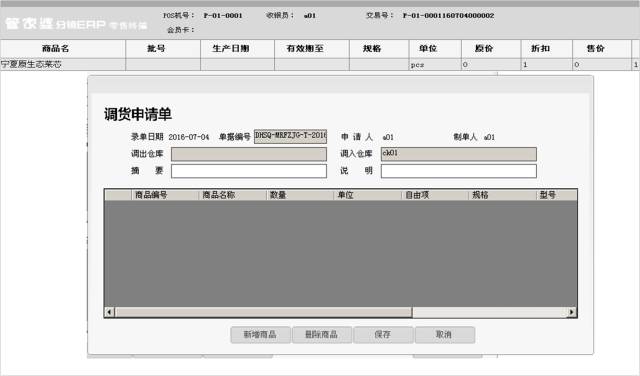Click the 规格 column header in dialog grid

point(502,195)
